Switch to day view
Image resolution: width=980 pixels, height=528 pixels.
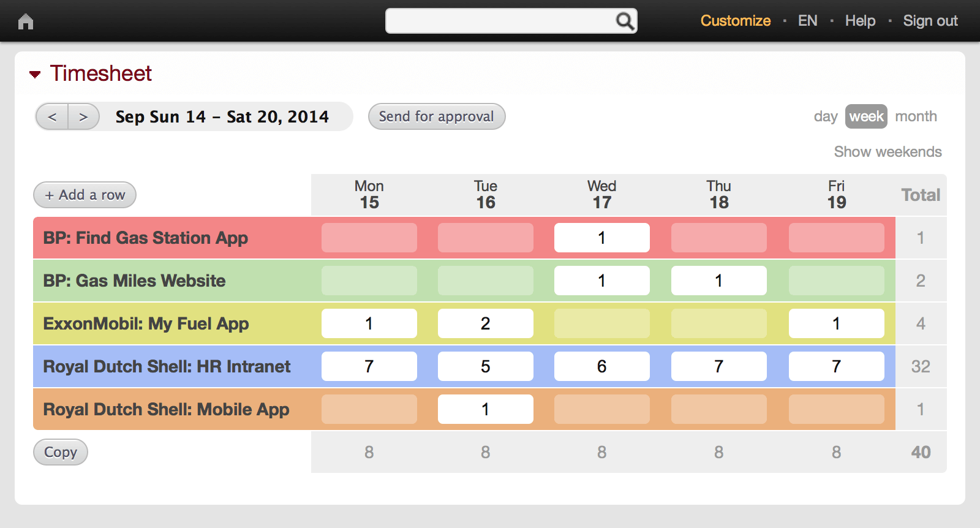(826, 116)
